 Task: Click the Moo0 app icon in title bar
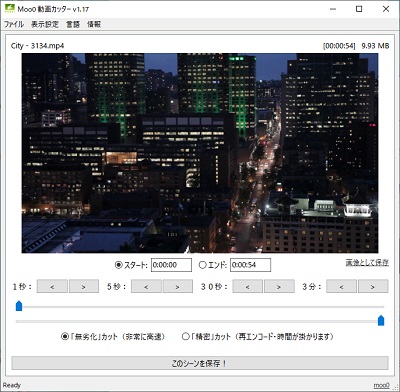click(x=10, y=8)
